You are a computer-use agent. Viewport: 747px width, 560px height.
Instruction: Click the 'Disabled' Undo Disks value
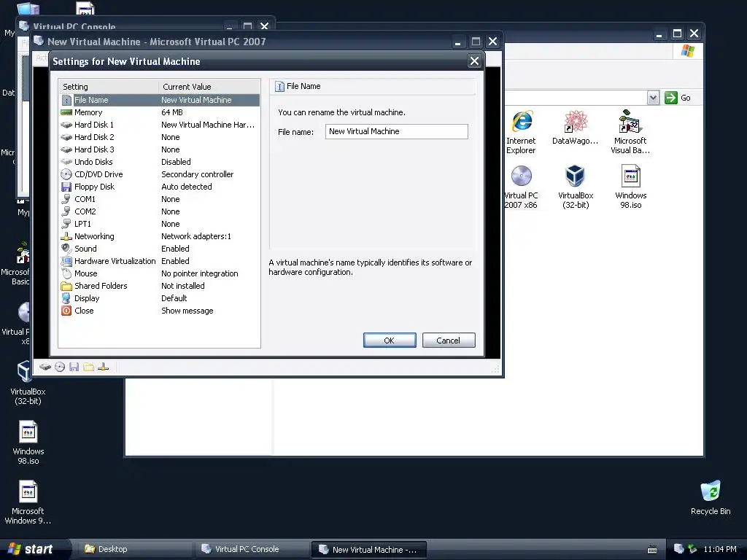coord(176,162)
